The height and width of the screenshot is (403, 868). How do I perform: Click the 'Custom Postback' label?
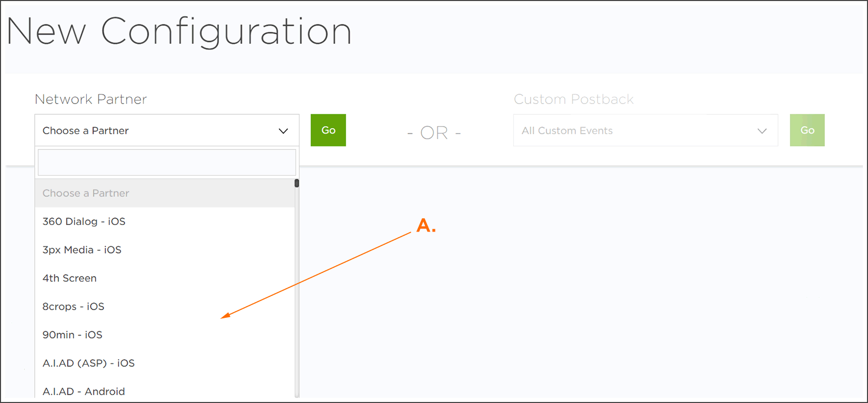tap(573, 99)
